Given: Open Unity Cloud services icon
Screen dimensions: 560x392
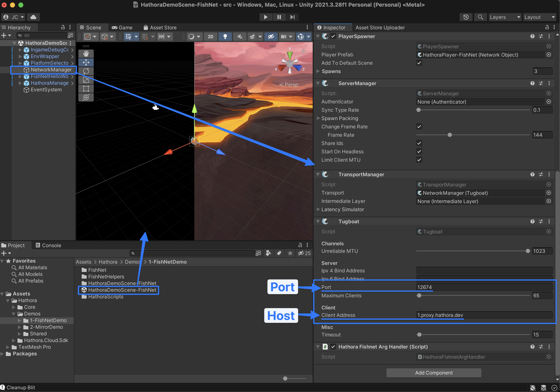Looking at the screenshot, I should coord(33,17).
